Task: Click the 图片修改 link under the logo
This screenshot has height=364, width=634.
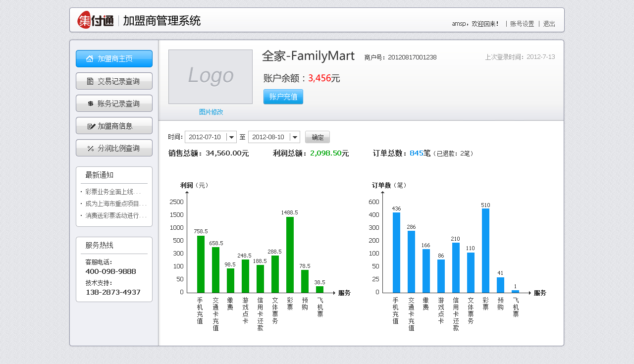Action: click(211, 112)
